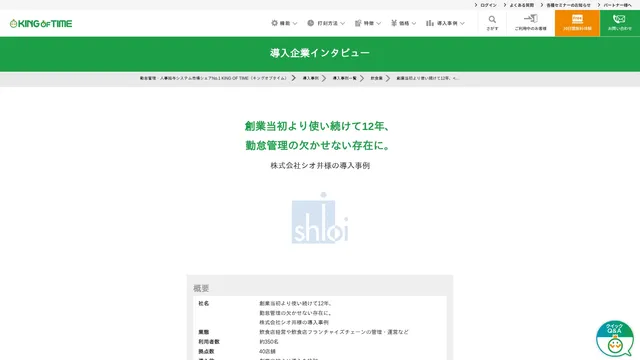Open the 導入事例 menu label
Screen dimensions: 640x360
pos(447,24)
